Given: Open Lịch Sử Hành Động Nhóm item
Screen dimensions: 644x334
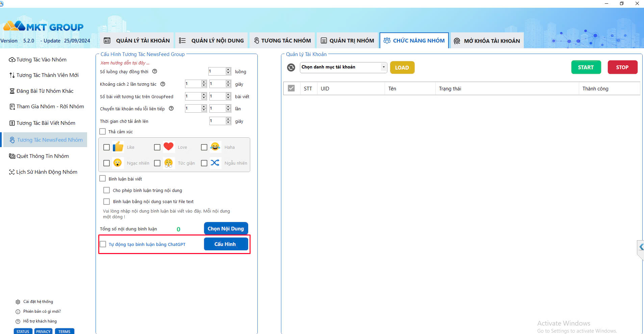Looking at the screenshot, I should pos(43,172).
